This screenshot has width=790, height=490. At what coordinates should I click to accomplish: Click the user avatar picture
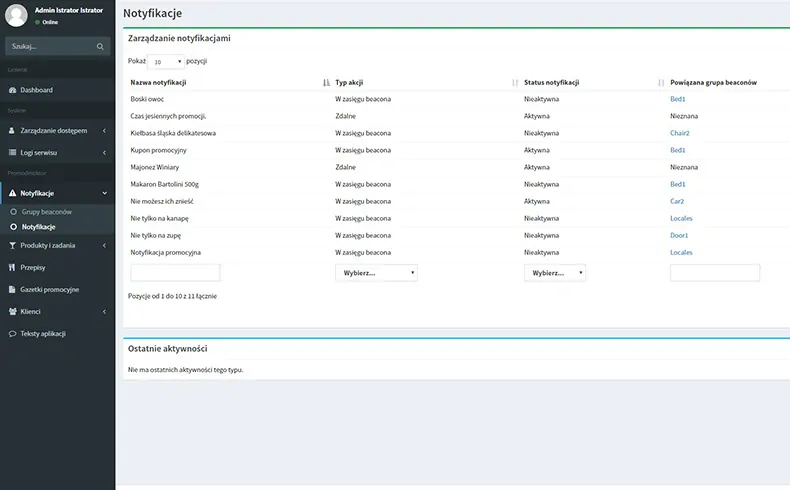pos(16,16)
